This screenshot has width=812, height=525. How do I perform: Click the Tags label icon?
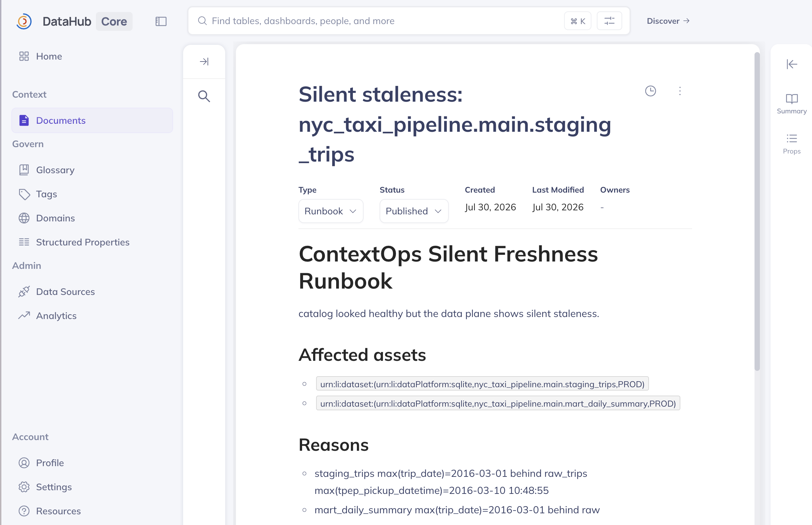[24, 194]
